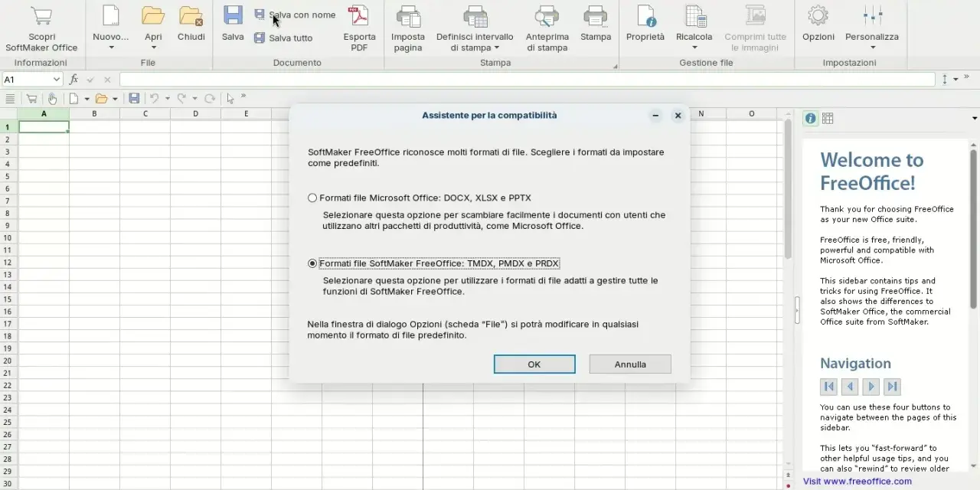Close the Assistente per la compatibilità dialog
This screenshot has width=980, height=490.
[678, 116]
